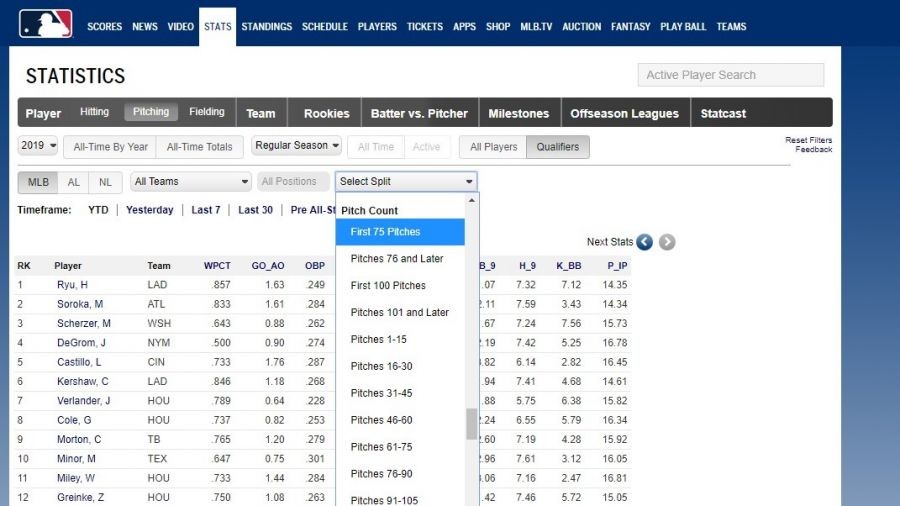900x506 pixels.
Task: Open VIDEO in top navigation
Action: (180, 26)
